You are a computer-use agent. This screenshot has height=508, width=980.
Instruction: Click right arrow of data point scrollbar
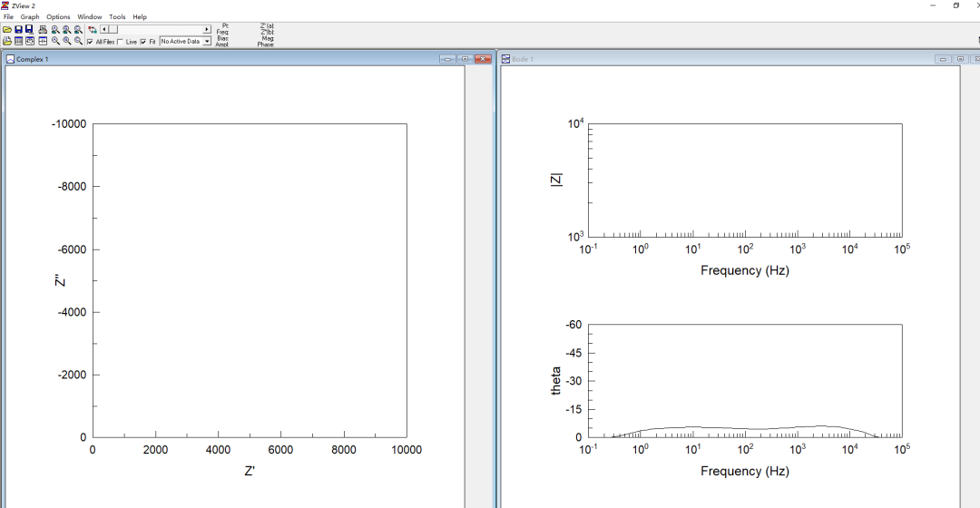click(x=207, y=30)
